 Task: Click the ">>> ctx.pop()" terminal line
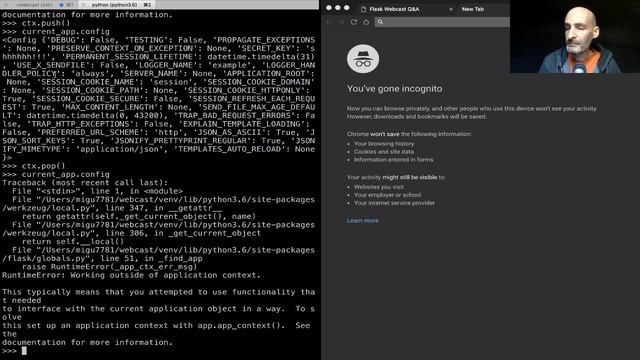(x=33, y=166)
